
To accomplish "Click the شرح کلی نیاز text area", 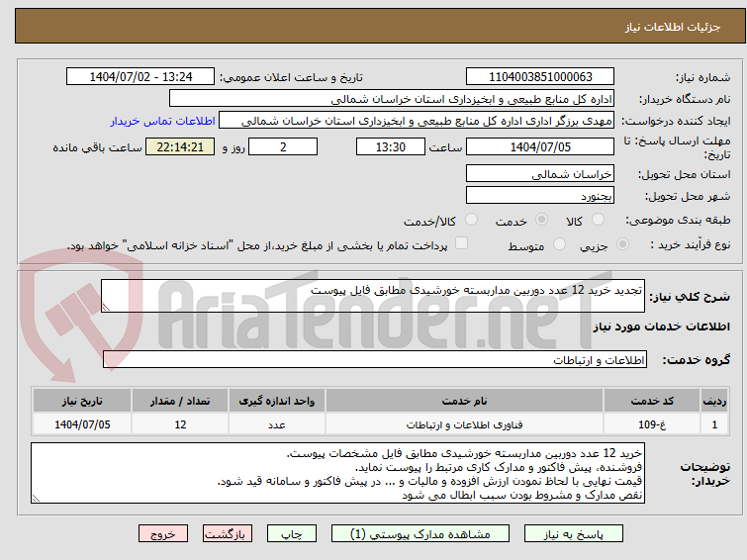I will [373, 296].
